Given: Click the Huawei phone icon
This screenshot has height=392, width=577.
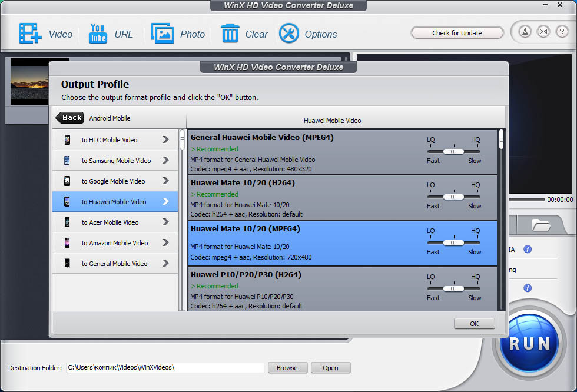Looking at the screenshot, I should pyautogui.click(x=67, y=201).
